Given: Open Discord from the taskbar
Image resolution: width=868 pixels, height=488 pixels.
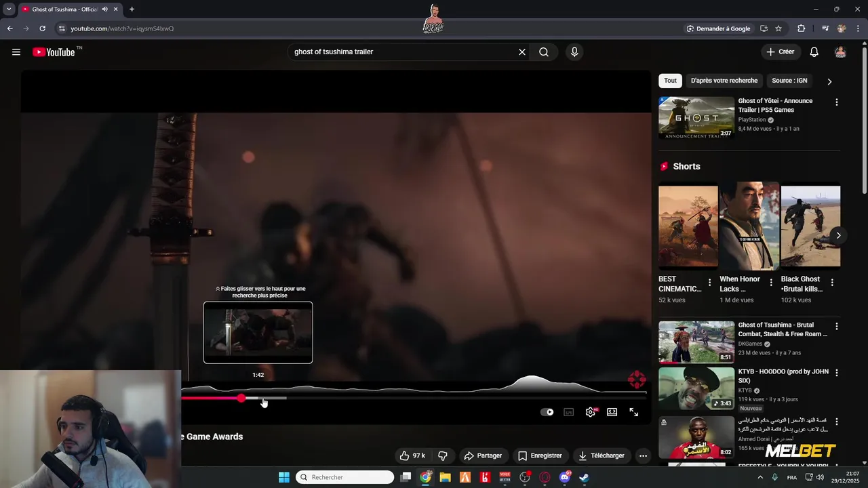Looking at the screenshot, I should (x=564, y=477).
